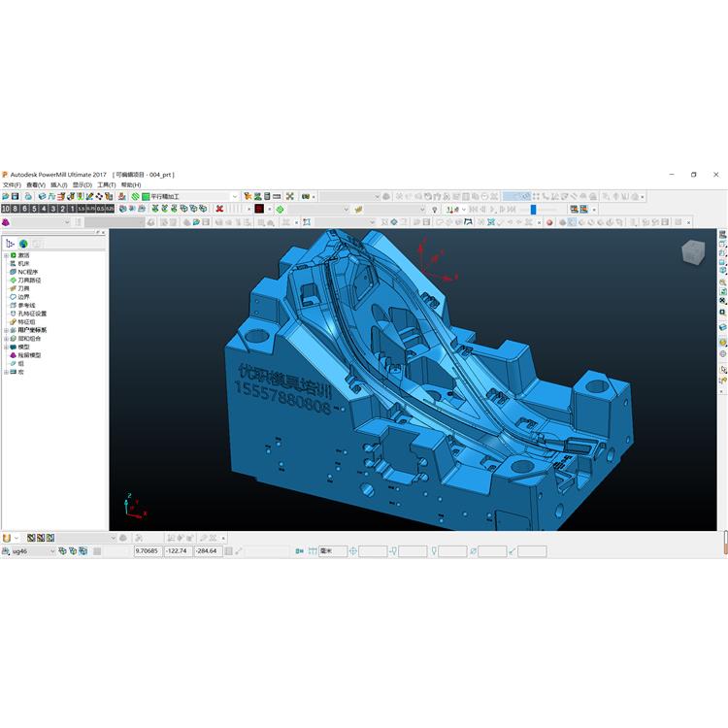Viewport: 728px width, 728px height.
Task: Click the purple stock model icon
Action: pyautogui.click(x=6, y=222)
